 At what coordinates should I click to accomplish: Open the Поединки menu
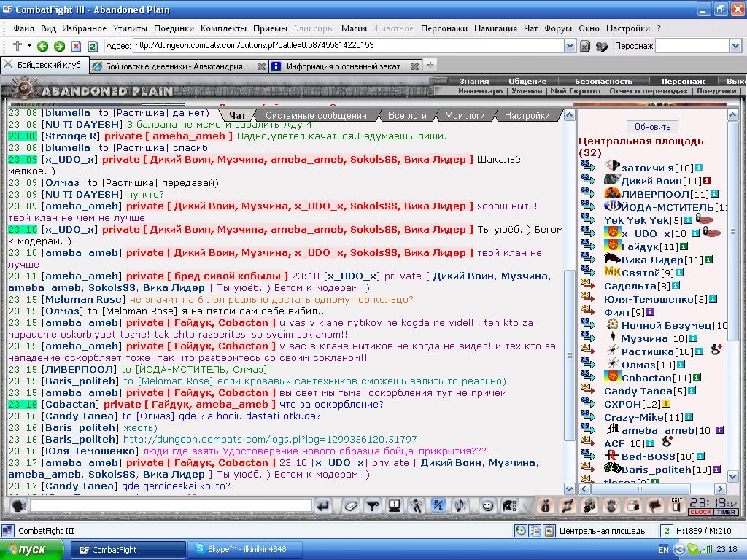click(174, 28)
